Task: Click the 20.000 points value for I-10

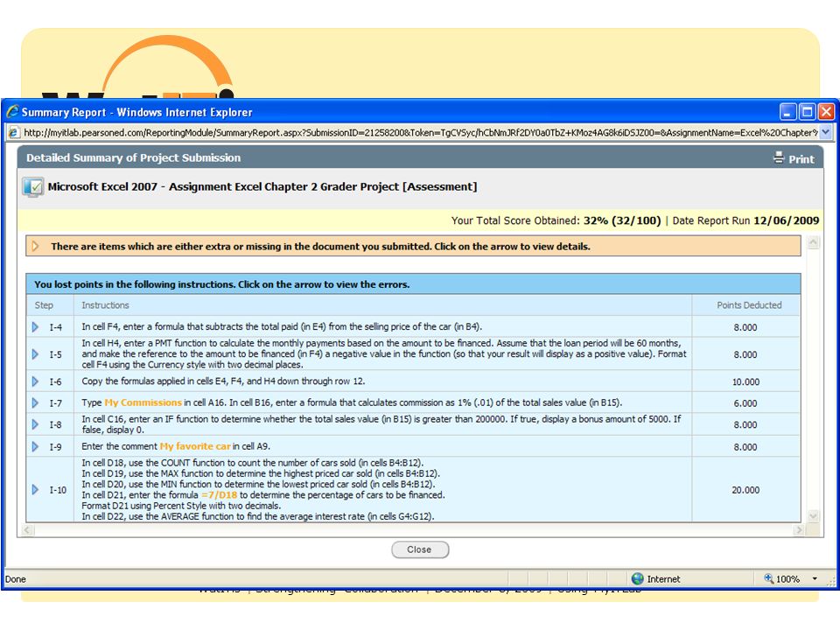Action: click(745, 490)
